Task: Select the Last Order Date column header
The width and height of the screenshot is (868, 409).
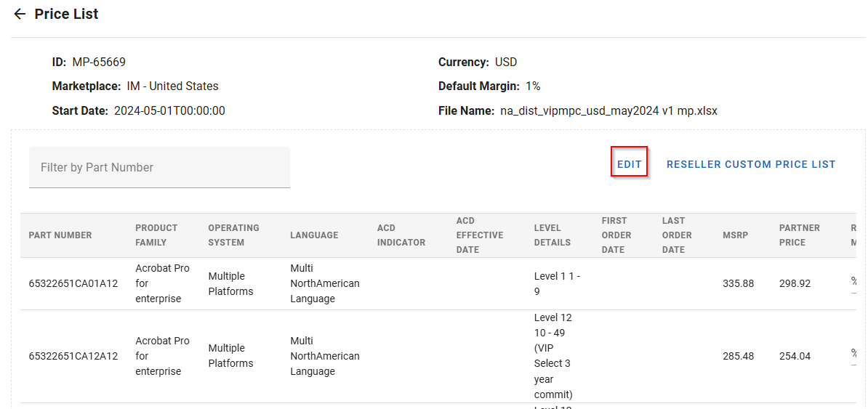Action: [677, 235]
